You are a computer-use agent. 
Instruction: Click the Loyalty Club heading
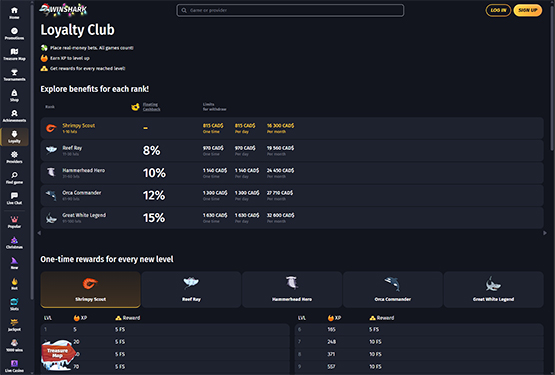click(78, 30)
